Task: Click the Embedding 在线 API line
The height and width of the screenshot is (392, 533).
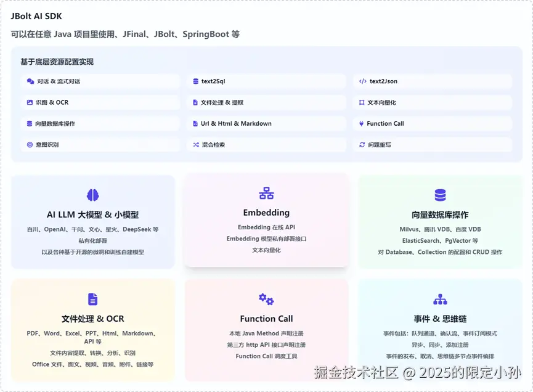Action: tap(266, 227)
